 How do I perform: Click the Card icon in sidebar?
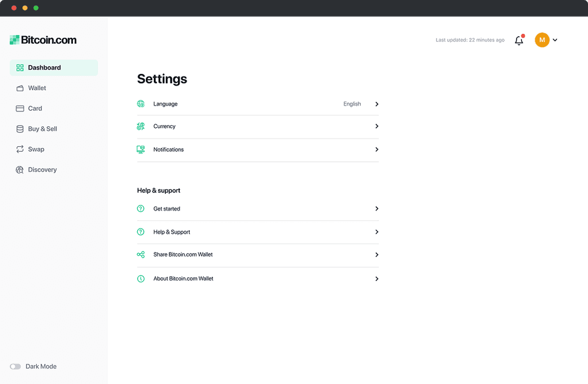pos(20,108)
